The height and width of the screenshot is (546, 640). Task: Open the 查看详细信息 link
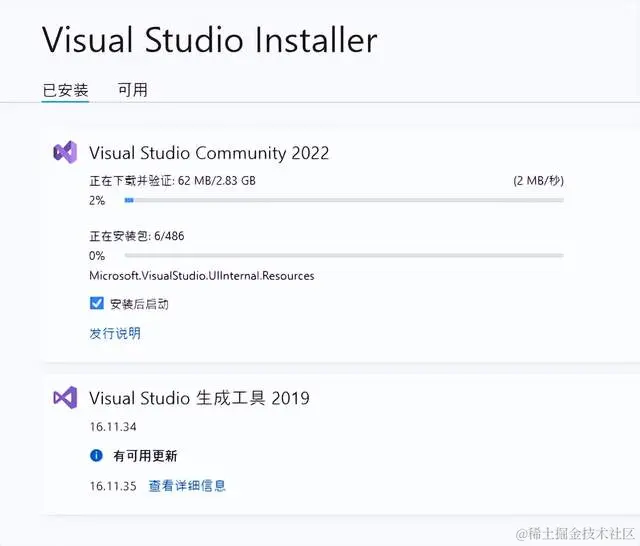[x=187, y=486]
